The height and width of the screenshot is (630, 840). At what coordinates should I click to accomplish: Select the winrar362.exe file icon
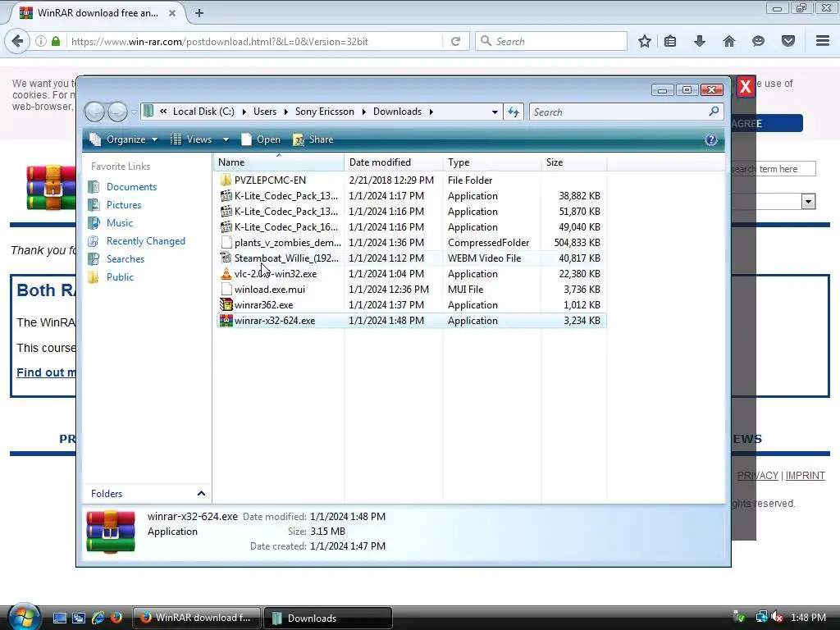226,305
